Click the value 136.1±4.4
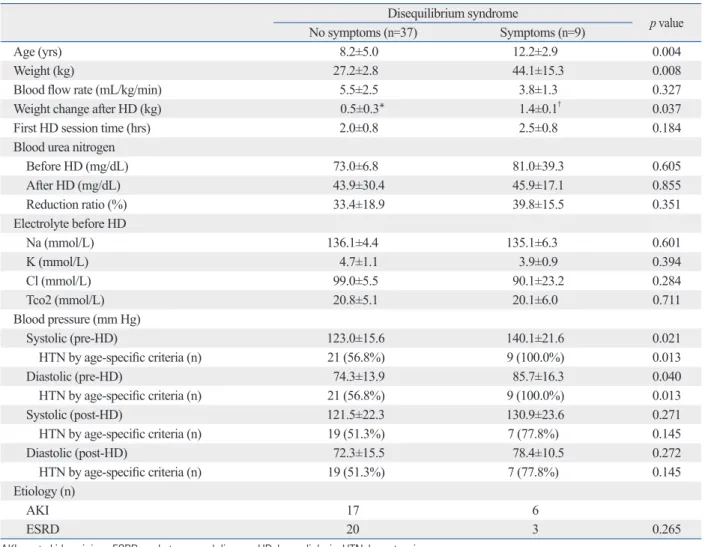 pyautogui.click(x=352, y=243)
